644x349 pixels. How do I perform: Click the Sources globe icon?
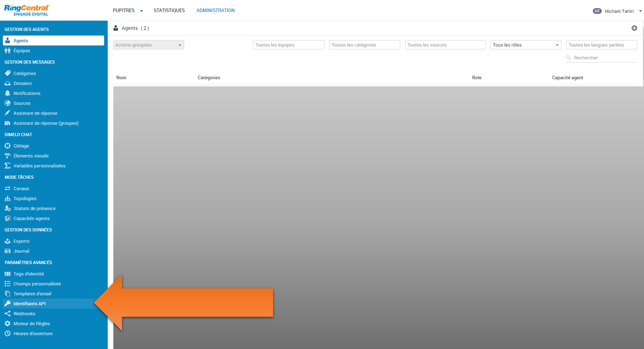(x=7, y=103)
